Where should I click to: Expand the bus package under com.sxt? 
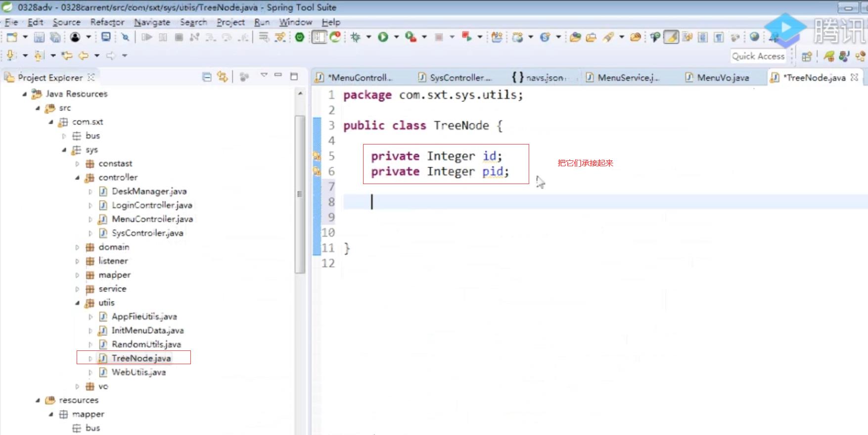pyautogui.click(x=64, y=136)
